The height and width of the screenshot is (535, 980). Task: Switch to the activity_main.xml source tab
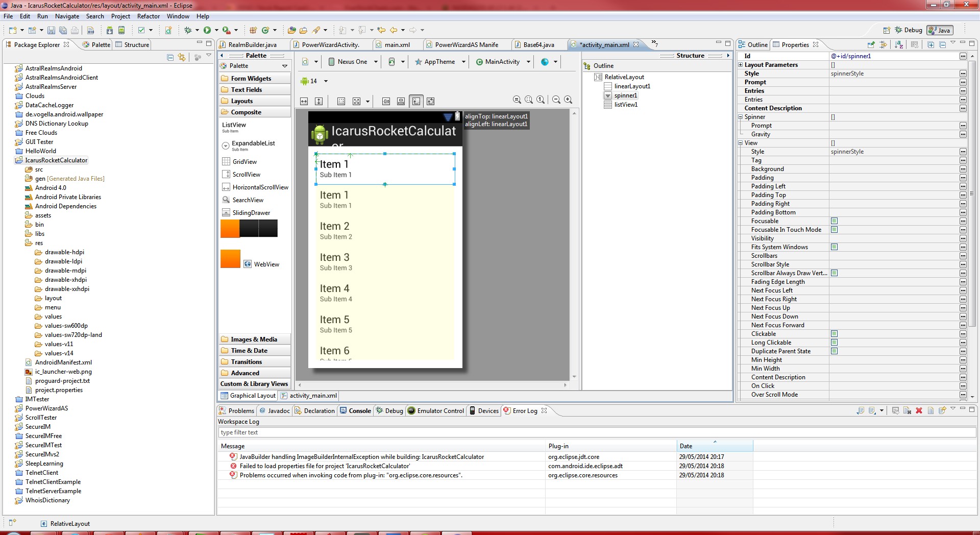309,396
